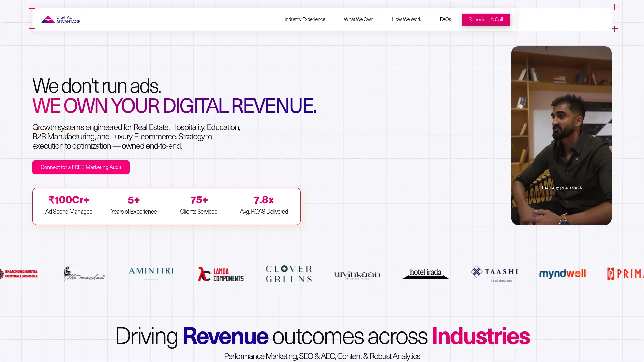Click the Digital Advantage logo

click(61, 19)
